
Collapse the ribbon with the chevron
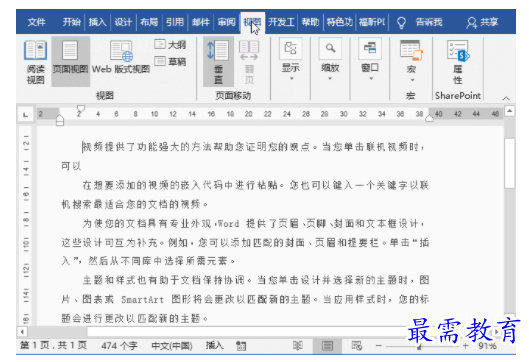click(x=506, y=98)
